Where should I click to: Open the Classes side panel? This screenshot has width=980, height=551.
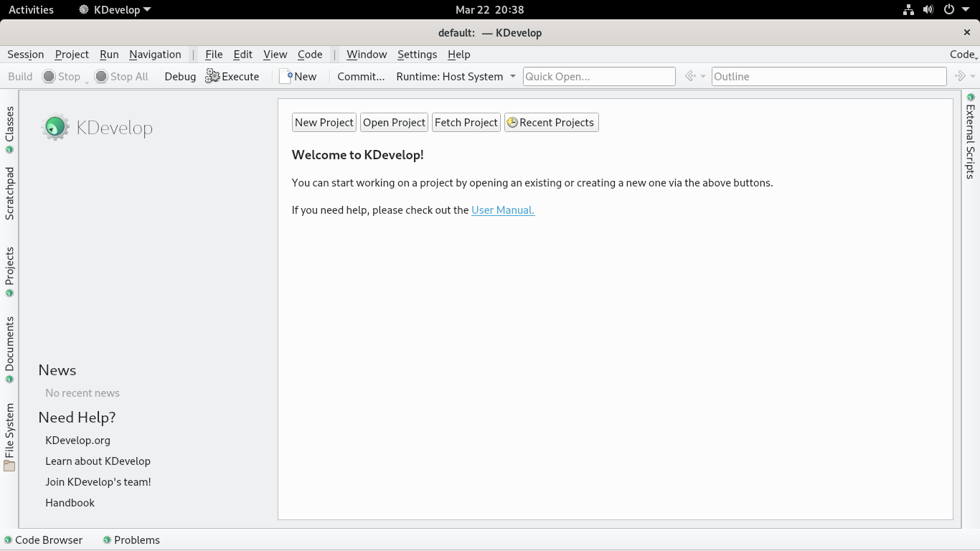9,130
